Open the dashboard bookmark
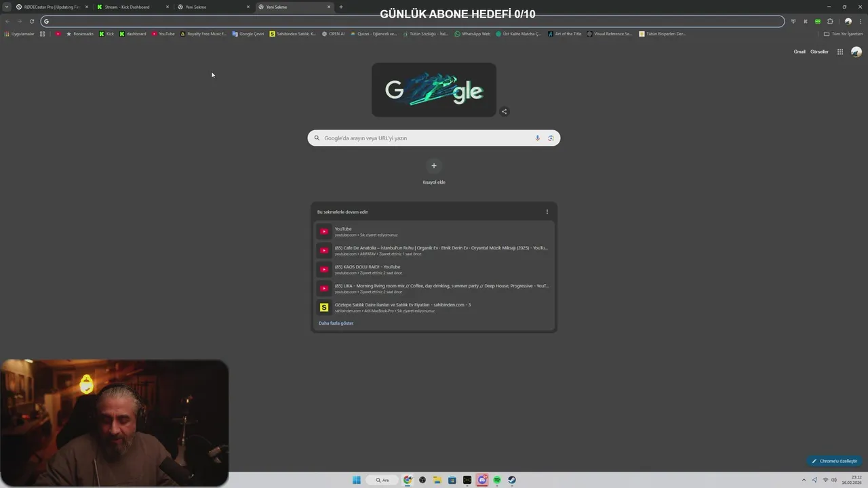Viewport: 868px width, 488px height. [x=133, y=34]
